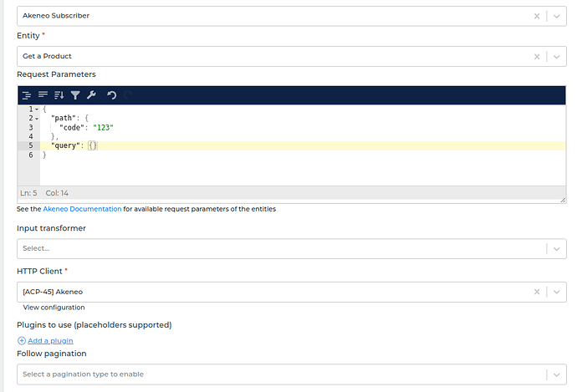
Task: Click the "code" key in editor
Action: pyautogui.click(x=69, y=128)
